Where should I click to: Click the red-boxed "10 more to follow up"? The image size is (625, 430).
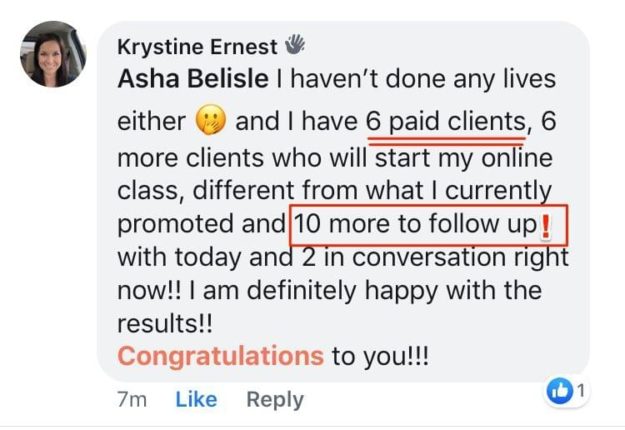(415, 225)
